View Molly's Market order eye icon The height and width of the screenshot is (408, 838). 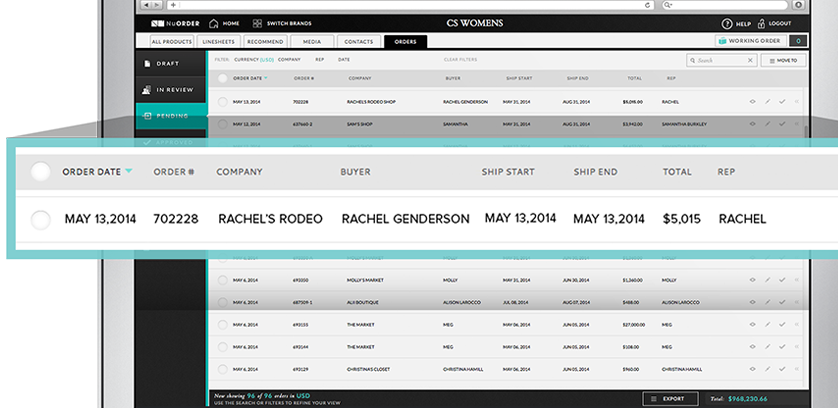[752, 280]
